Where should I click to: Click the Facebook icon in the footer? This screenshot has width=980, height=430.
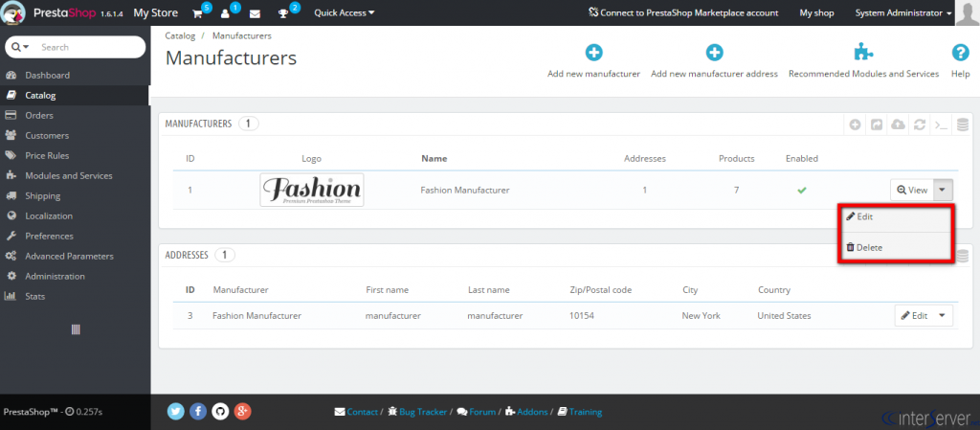point(197,411)
